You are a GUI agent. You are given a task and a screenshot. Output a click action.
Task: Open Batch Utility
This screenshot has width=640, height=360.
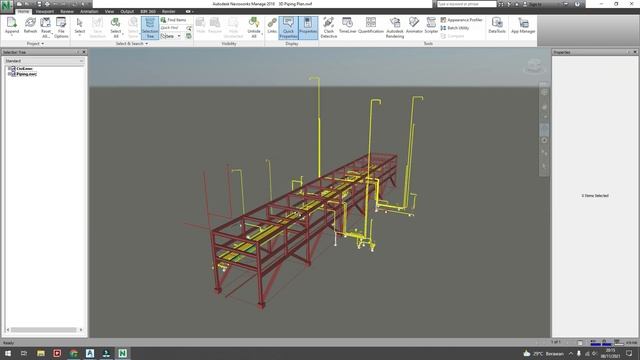[x=455, y=28]
